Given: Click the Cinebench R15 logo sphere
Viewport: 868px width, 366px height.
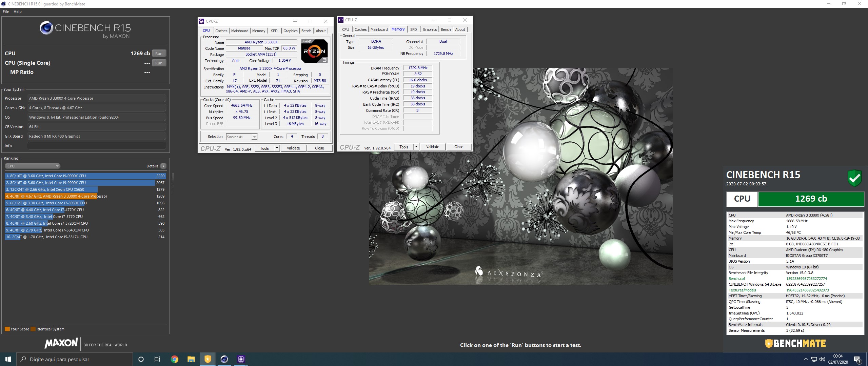Looking at the screenshot, I should tap(46, 28).
